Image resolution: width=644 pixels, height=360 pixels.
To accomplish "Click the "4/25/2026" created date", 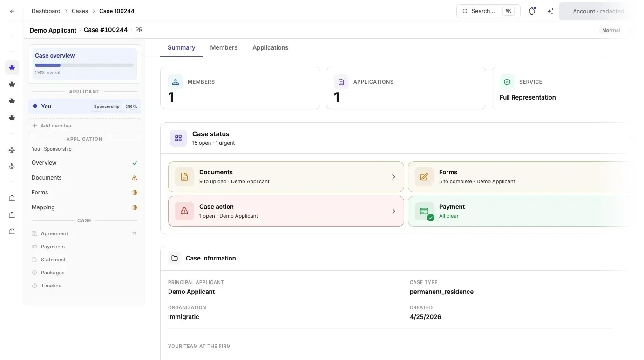I will tap(425, 317).
